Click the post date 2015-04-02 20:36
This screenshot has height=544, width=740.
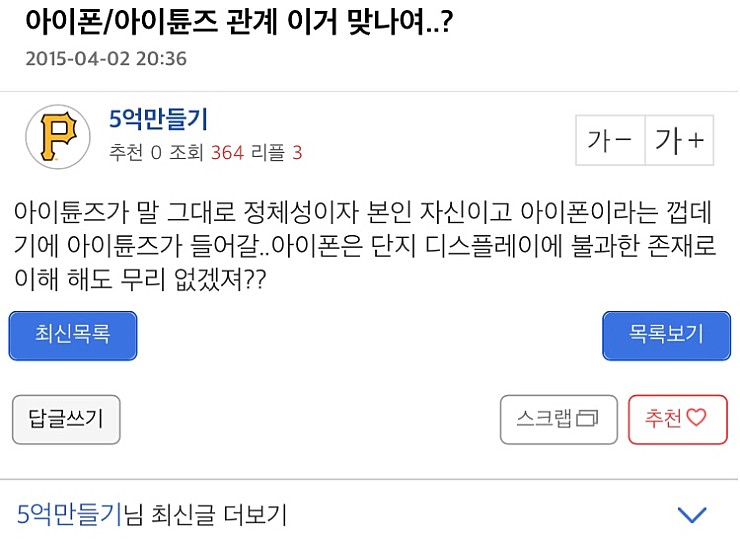point(106,58)
